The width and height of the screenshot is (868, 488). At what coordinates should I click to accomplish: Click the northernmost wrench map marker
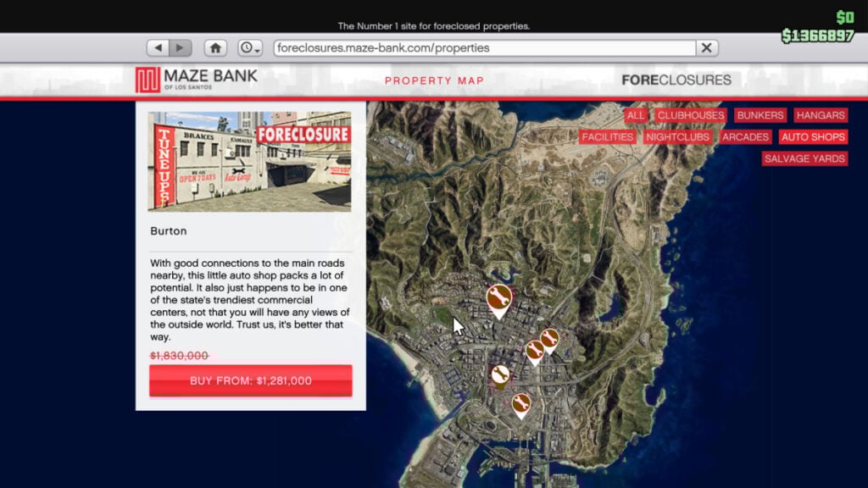pyautogui.click(x=498, y=297)
